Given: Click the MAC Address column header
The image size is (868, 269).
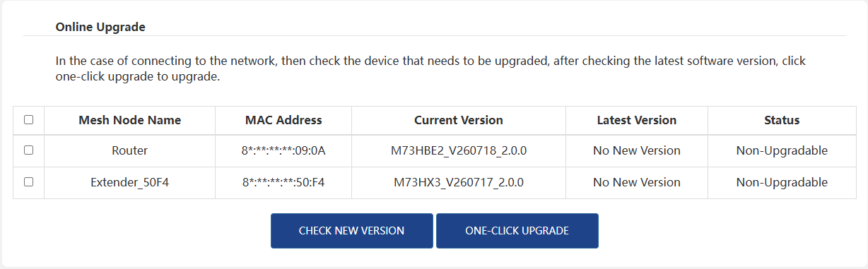Looking at the screenshot, I should click(283, 120).
